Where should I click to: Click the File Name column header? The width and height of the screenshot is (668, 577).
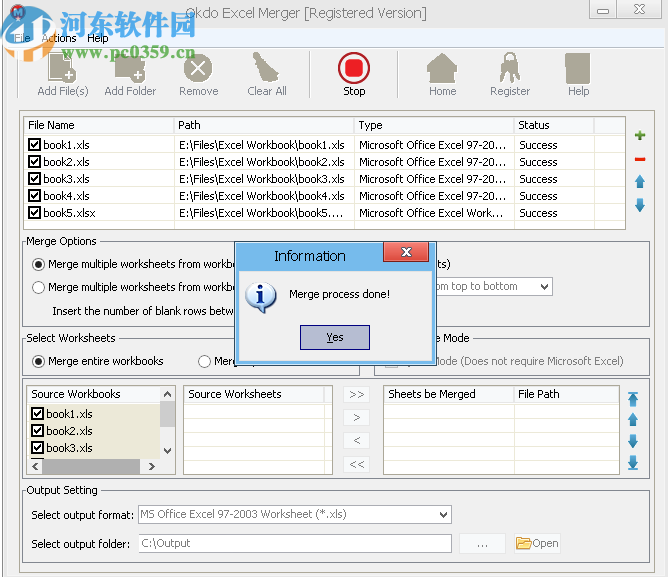tap(99, 125)
